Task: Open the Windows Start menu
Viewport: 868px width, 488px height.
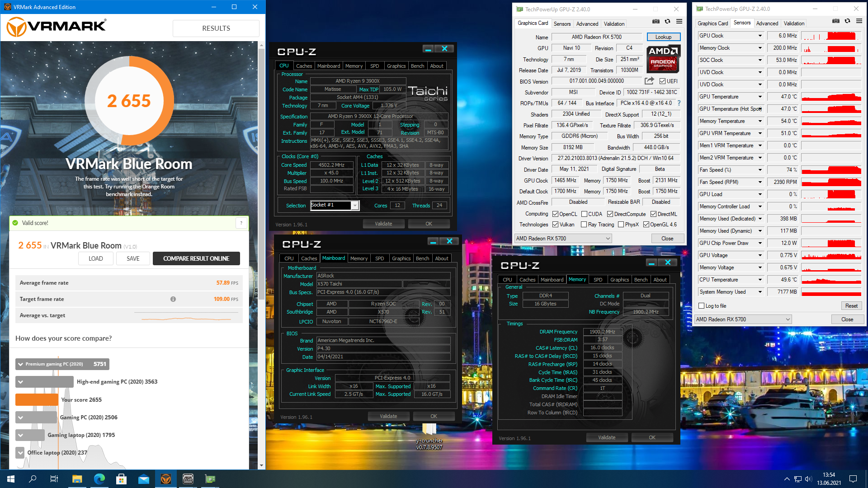Action: pos(11,479)
